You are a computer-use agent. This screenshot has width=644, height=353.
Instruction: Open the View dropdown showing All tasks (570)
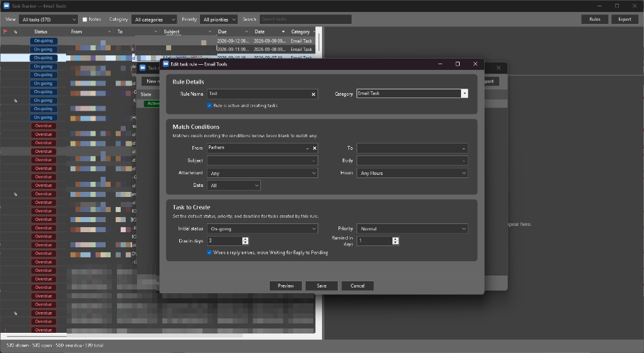pyautogui.click(x=48, y=20)
